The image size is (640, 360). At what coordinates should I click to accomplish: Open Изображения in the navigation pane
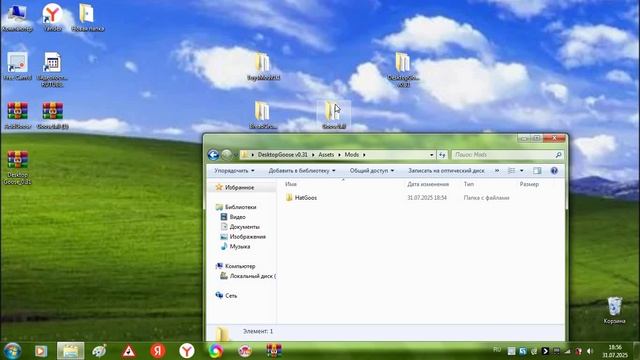[x=247, y=236]
